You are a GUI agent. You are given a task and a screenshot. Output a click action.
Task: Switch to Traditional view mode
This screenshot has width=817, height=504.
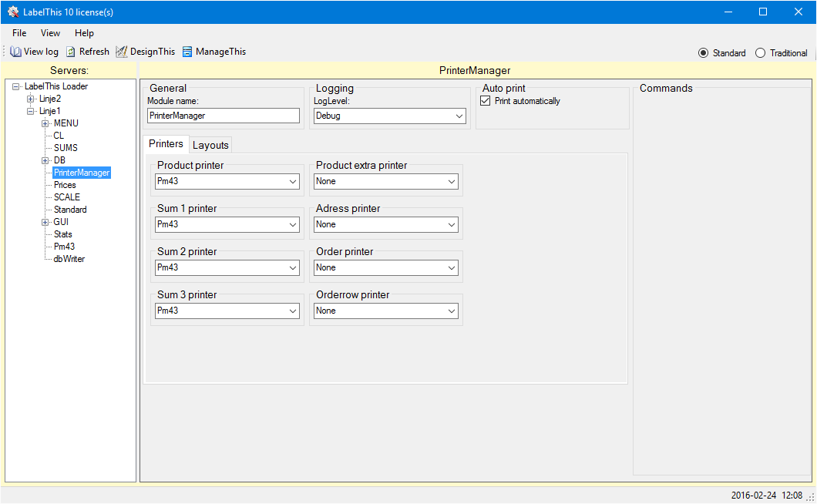coord(760,53)
